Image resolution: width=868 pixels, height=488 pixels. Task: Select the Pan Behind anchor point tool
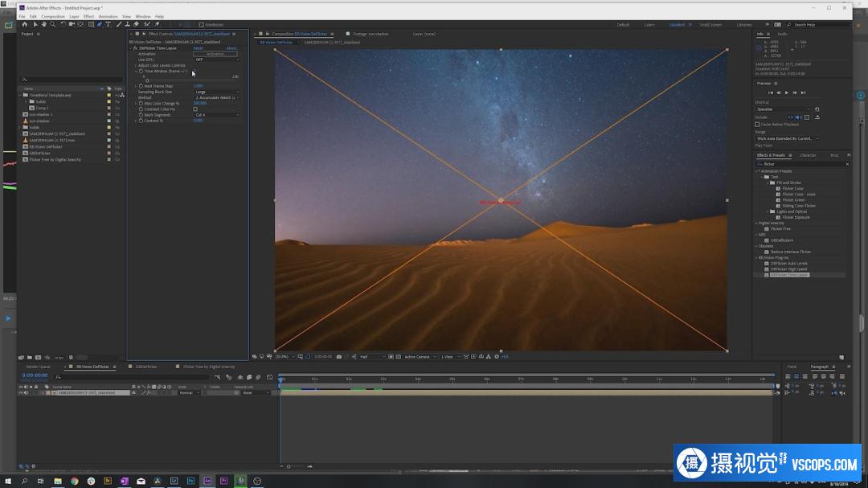pyautogui.click(x=80, y=24)
